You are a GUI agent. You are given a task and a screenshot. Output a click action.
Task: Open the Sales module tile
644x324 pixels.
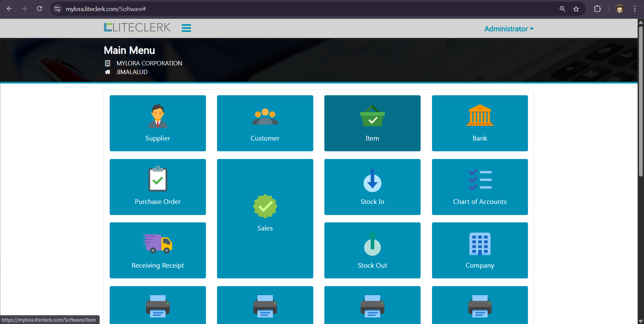click(x=265, y=218)
